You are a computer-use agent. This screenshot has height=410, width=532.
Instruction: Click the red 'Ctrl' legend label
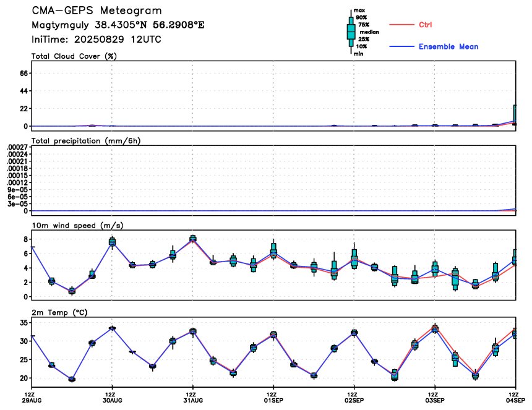[425, 25]
